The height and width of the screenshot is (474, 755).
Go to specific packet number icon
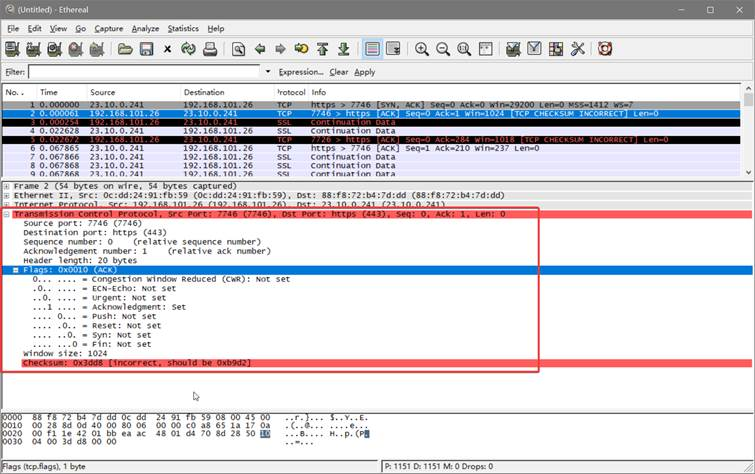pyautogui.click(x=301, y=49)
